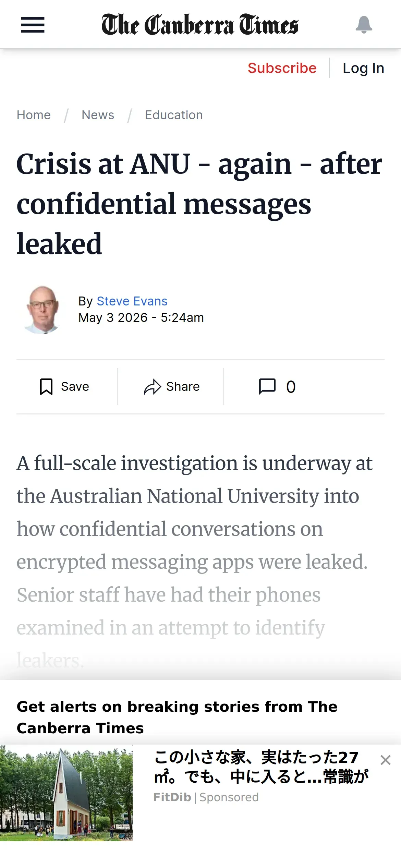
Task: Go to Home breadcrumb
Action: pyautogui.click(x=34, y=115)
